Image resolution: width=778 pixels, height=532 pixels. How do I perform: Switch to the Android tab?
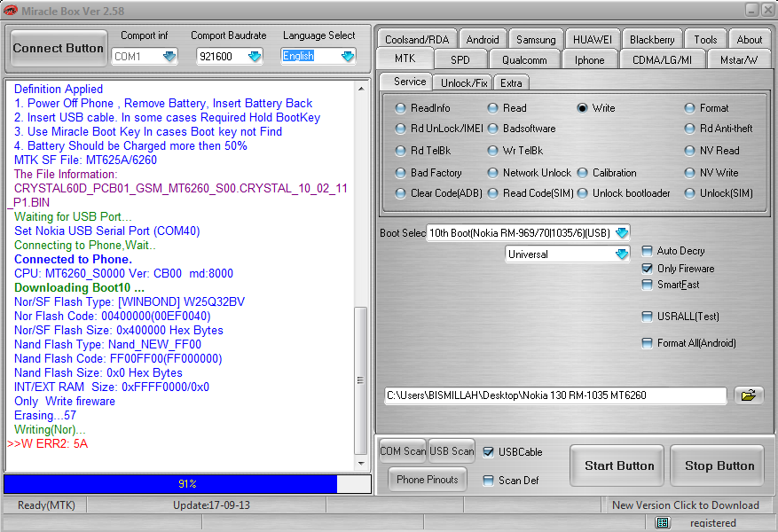pyautogui.click(x=483, y=39)
